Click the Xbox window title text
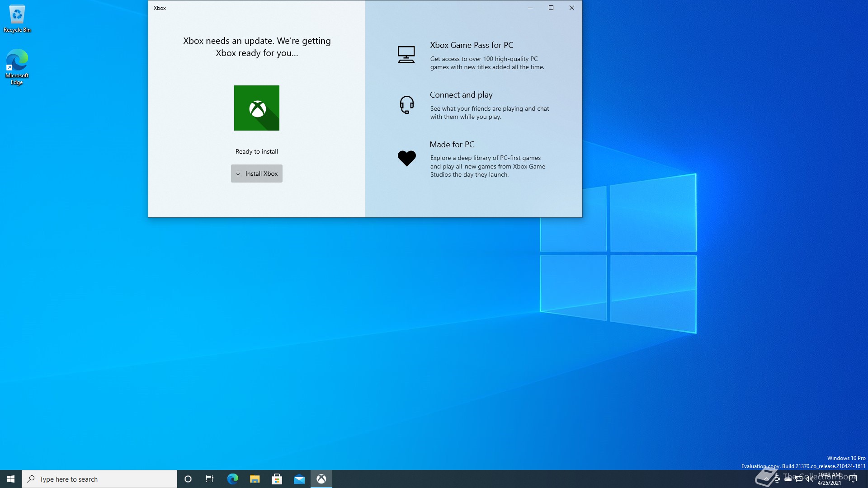Screen dimensions: 868x488 (160, 8)
